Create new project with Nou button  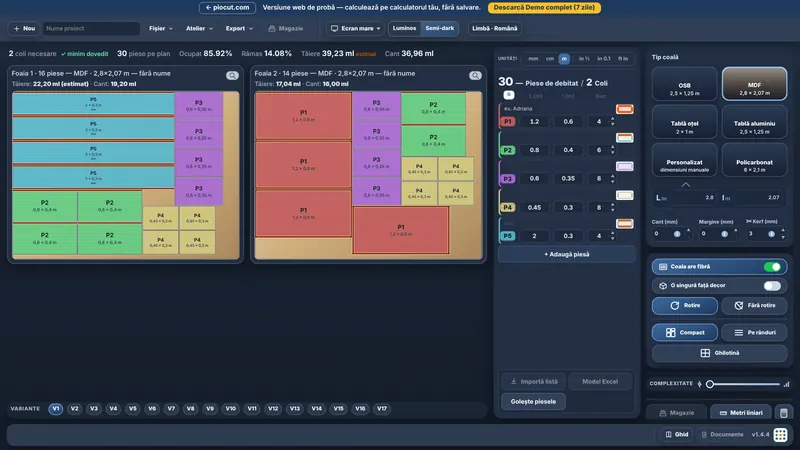24,29
